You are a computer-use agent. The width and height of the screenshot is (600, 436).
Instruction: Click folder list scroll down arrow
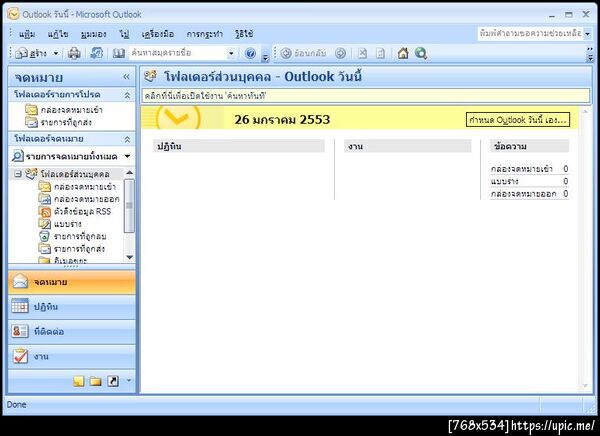pos(129,257)
